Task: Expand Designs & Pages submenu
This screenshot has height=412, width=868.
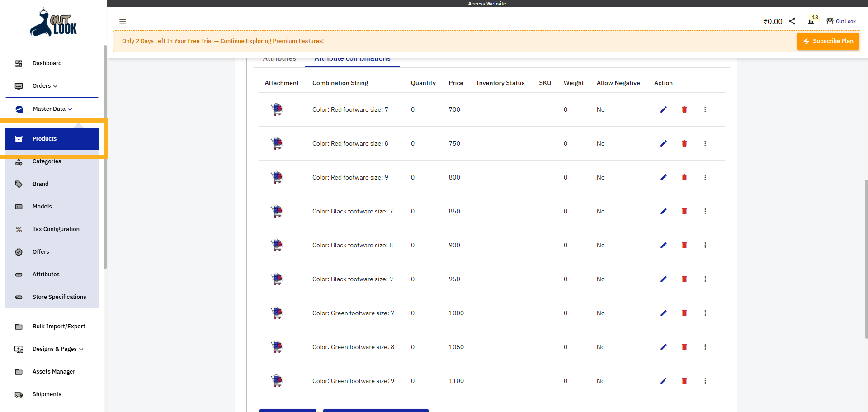Action: 57,349
